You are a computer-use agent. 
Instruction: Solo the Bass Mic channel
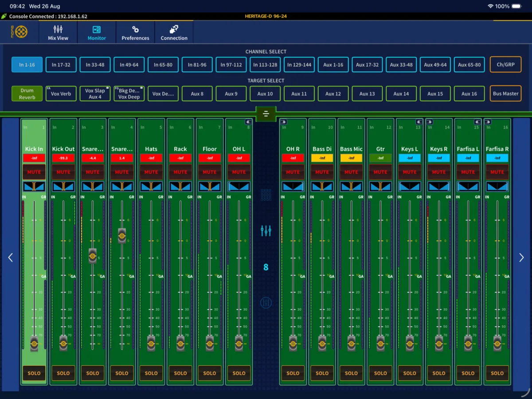(352, 373)
